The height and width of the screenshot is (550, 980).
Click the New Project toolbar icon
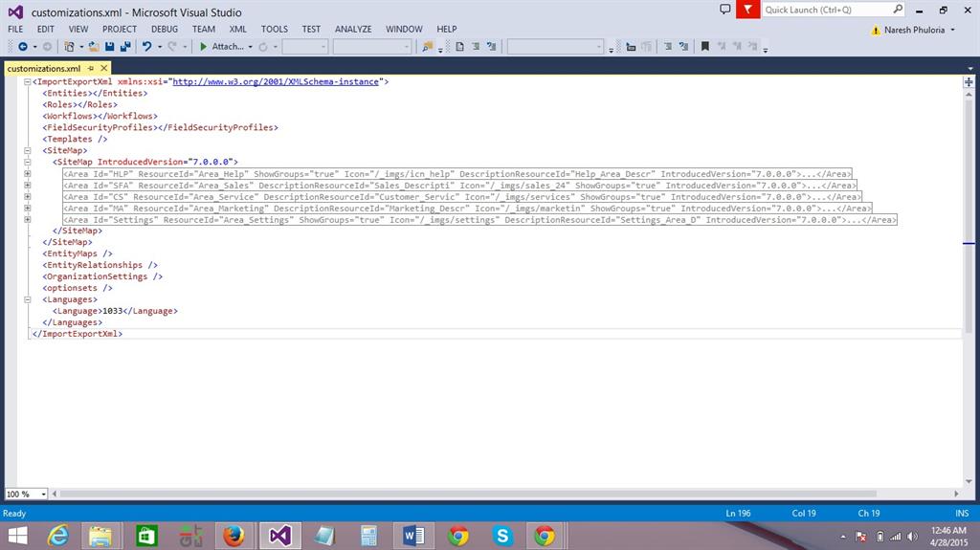click(x=69, y=47)
